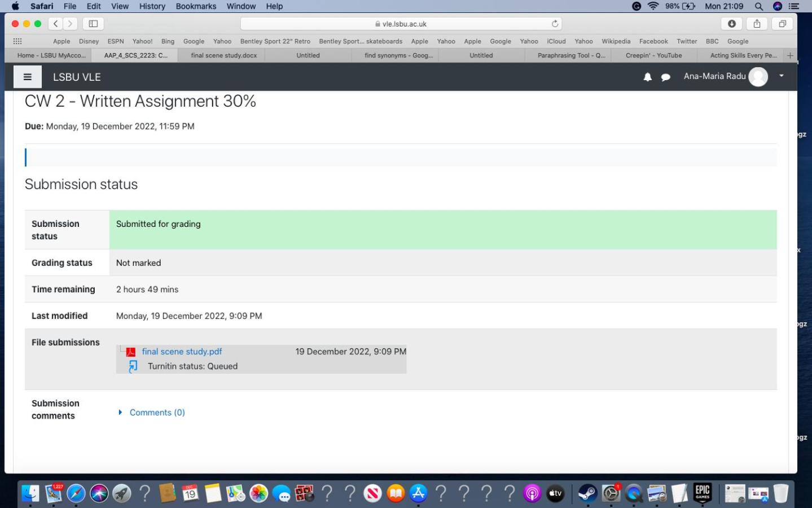This screenshot has width=812, height=508.
Task: Open the iCloud bookmark
Action: (x=556, y=41)
